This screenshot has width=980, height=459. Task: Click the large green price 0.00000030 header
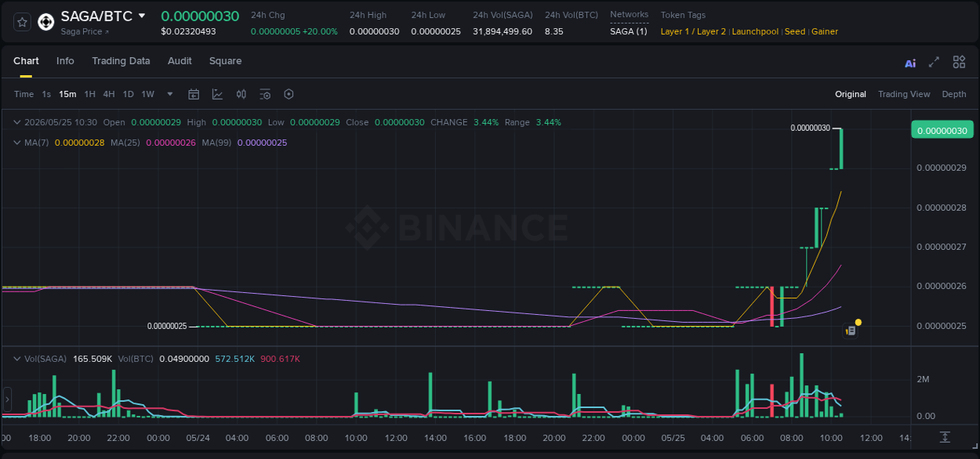[x=200, y=16]
